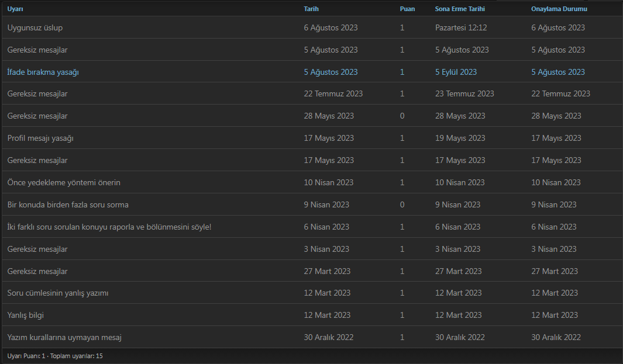Click the "5 Eylül 2023" expiry date
The height and width of the screenshot is (364, 623).
click(x=456, y=72)
